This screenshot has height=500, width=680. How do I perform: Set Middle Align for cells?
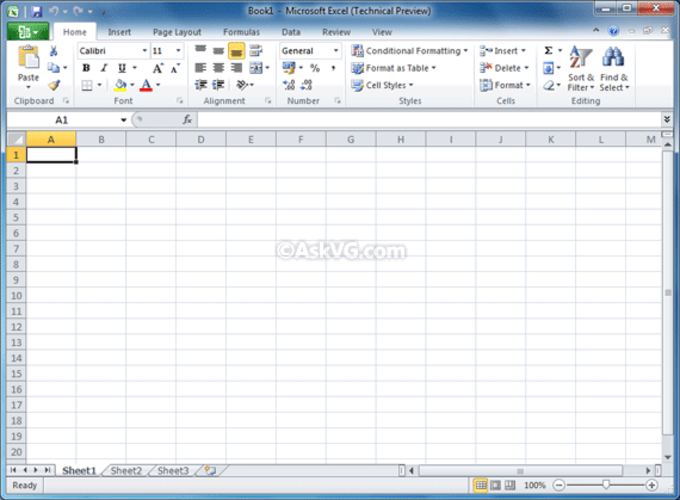coord(219,51)
